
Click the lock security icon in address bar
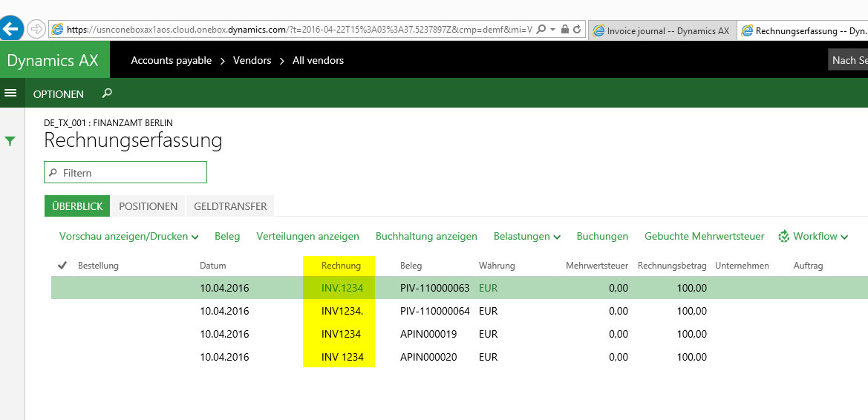click(565, 30)
